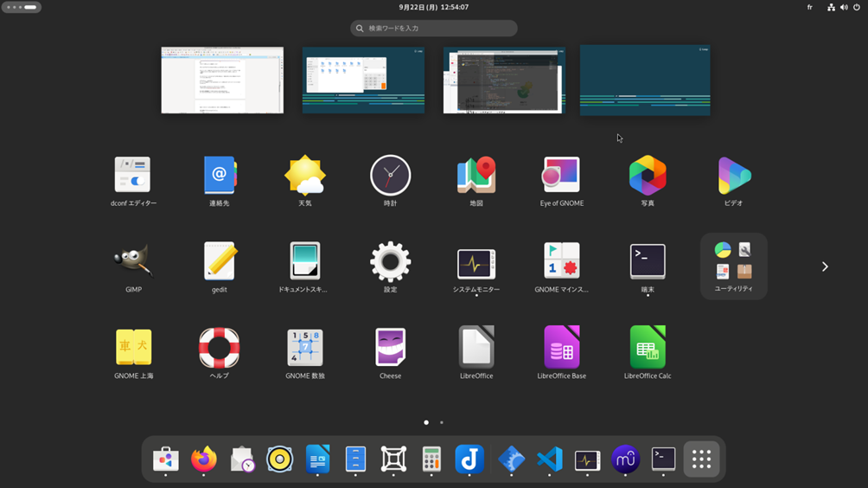Go to next app page arrow
The width and height of the screenshot is (868, 488).
pos(825,266)
